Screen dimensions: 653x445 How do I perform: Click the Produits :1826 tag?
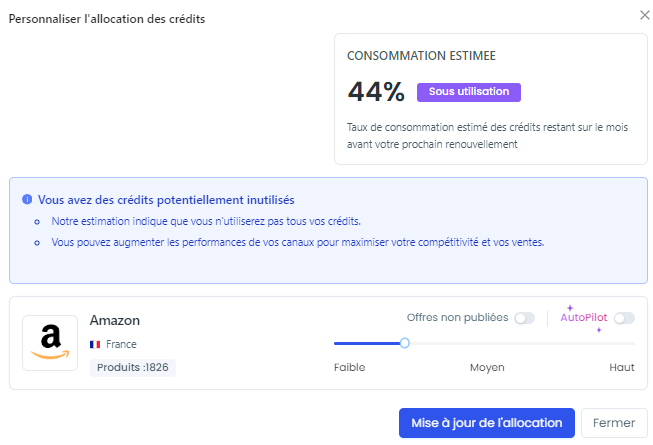(133, 368)
